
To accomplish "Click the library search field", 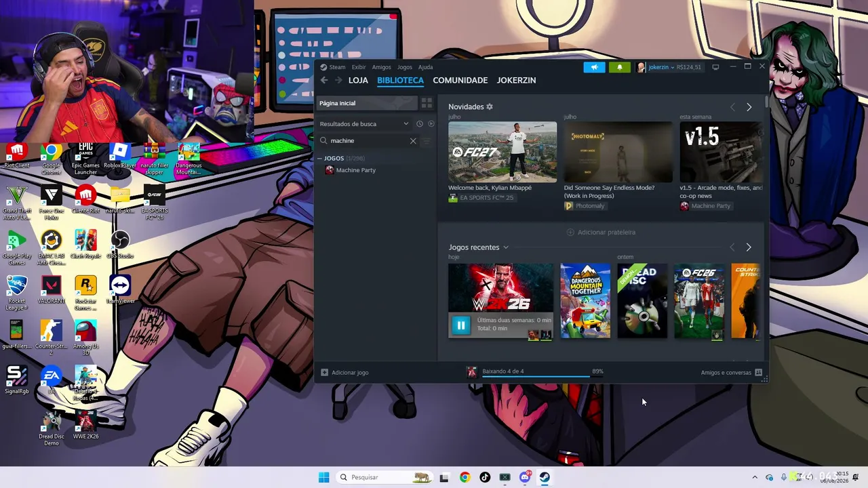I will [x=369, y=141].
